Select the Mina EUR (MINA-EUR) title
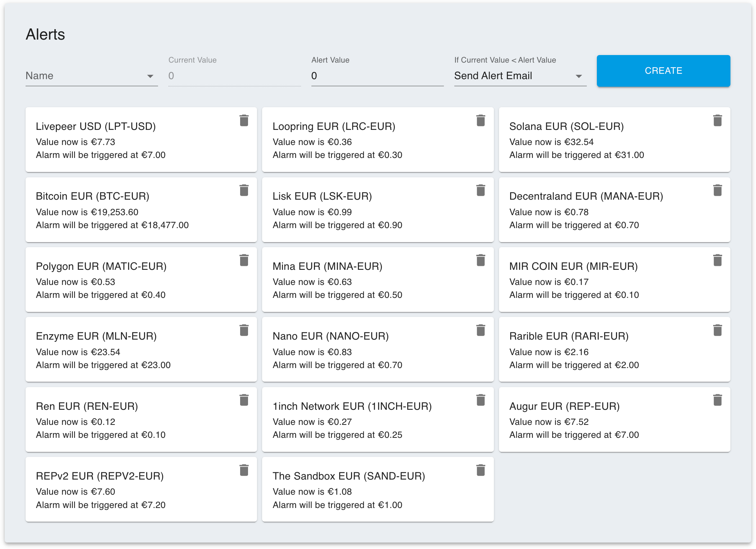 (327, 267)
